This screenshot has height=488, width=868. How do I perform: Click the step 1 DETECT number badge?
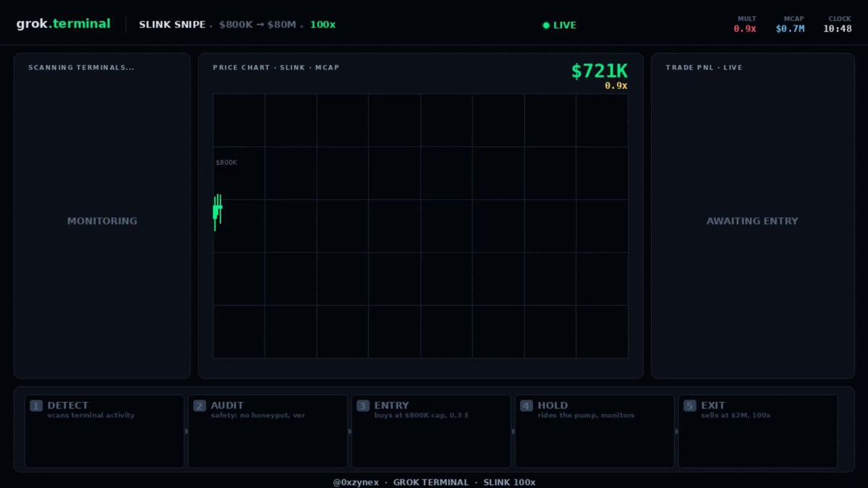pos(36,406)
